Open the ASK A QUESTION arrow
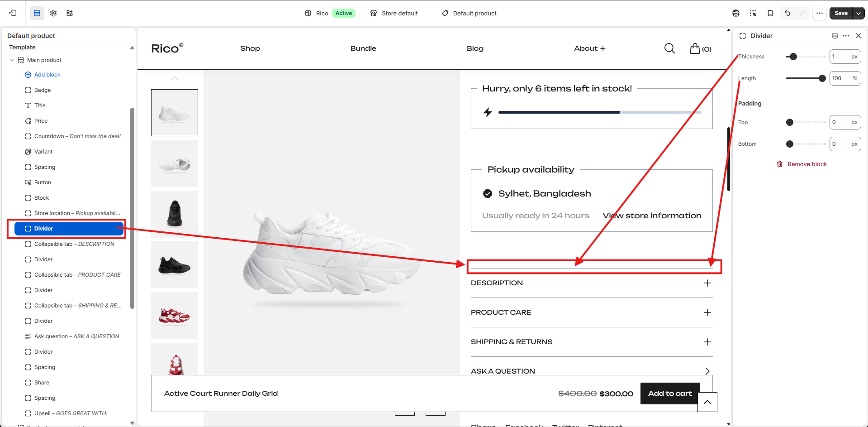Screen dimensions: 868x427 click(x=707, y=371)
